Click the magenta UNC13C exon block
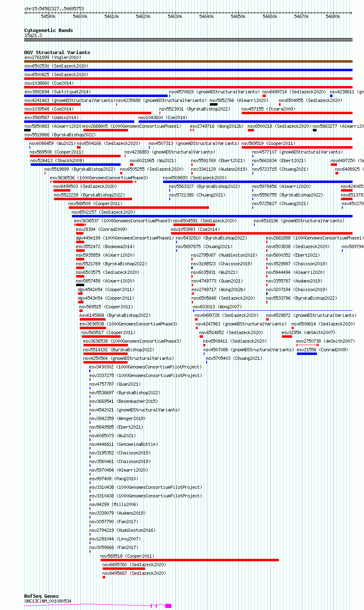364x610 pixels. (x=169, y=605)
